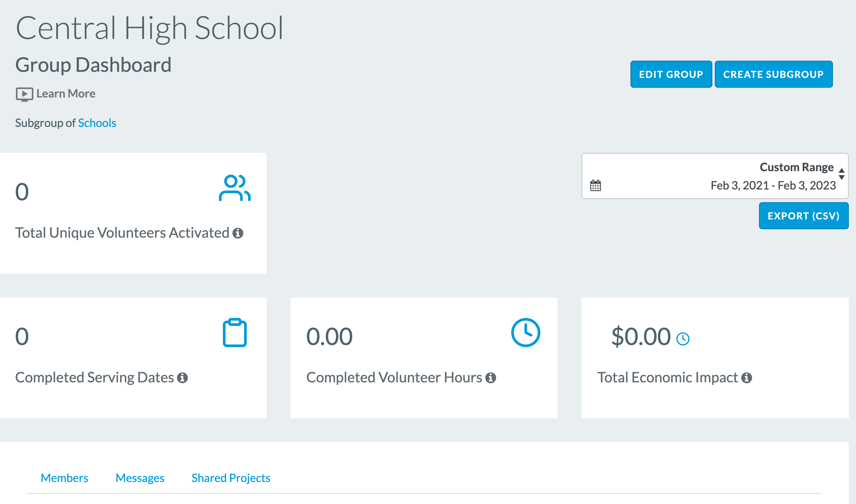
Task: Click small clock icon beside $0.00
Action: 683,339
